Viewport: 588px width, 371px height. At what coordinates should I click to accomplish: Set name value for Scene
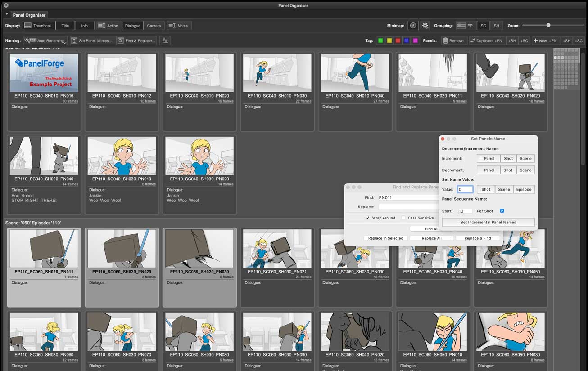(504, 189)
